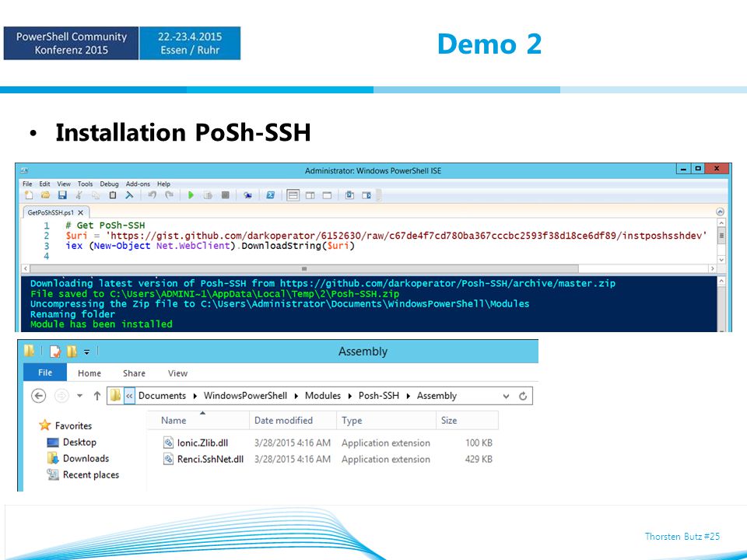
Task: Click Properties icon in Explorer quick access toolbar
Action: pyautogui.click(x=55, y=352)
